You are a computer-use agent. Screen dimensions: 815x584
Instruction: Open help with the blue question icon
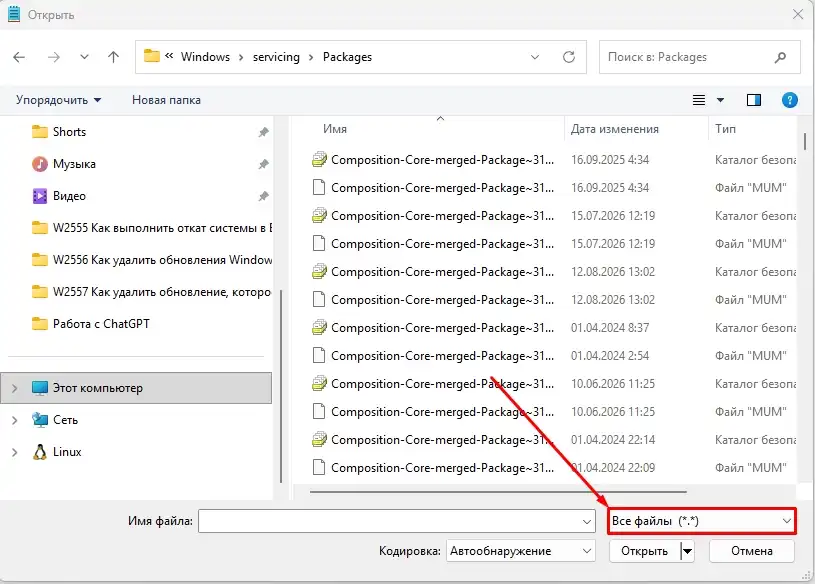point(790,100)
